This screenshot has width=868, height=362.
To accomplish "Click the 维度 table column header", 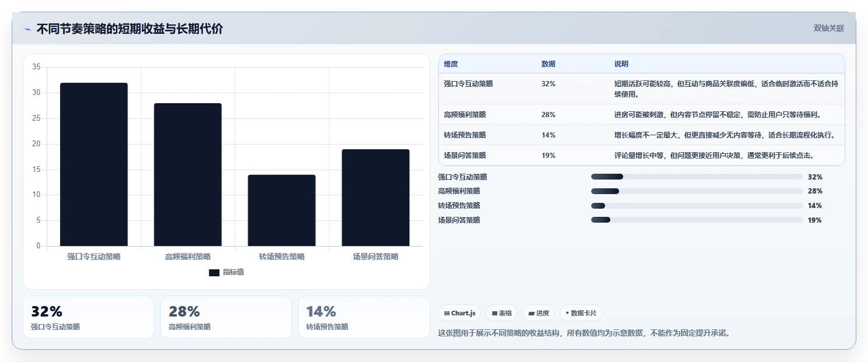I will (x=451, y=64).
